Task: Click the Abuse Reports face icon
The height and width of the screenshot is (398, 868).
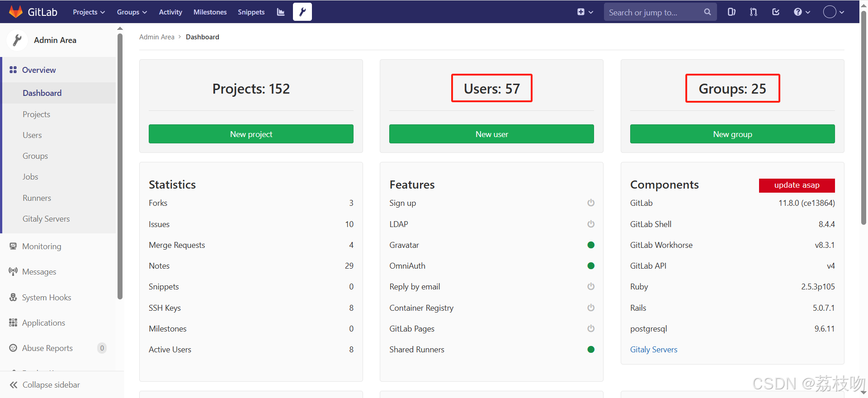Action: pyautogui.click(x=13, y=348)
